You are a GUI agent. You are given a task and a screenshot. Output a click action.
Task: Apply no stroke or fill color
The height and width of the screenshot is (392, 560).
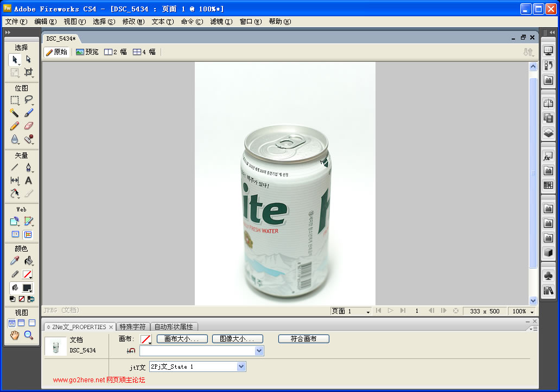22,299
